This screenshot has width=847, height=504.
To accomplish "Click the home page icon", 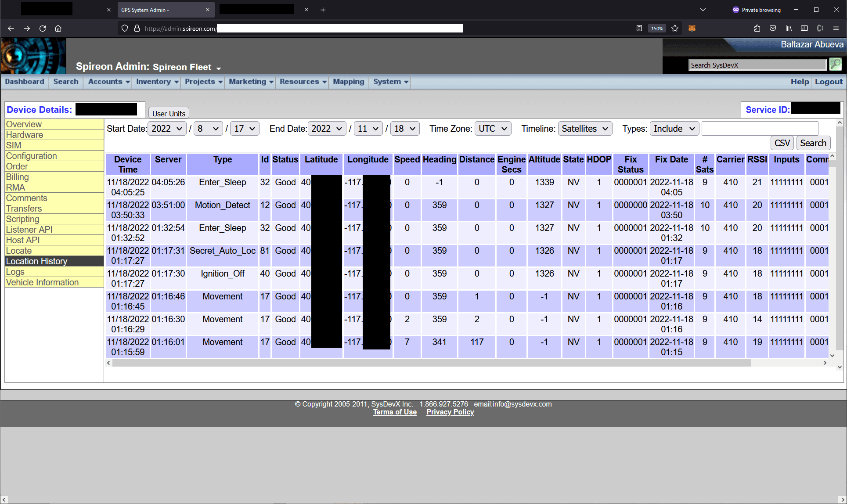I will [x=58, y=29].
